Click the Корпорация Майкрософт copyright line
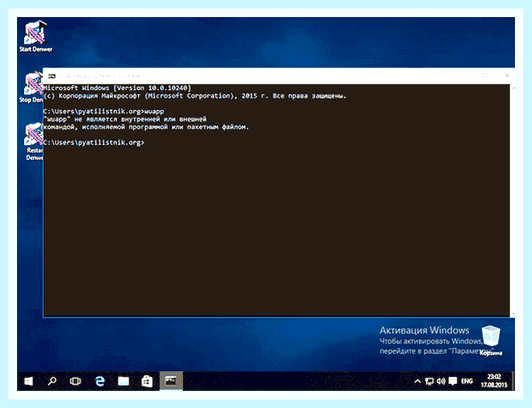532x408 pixels. click(x=195, y=96)
